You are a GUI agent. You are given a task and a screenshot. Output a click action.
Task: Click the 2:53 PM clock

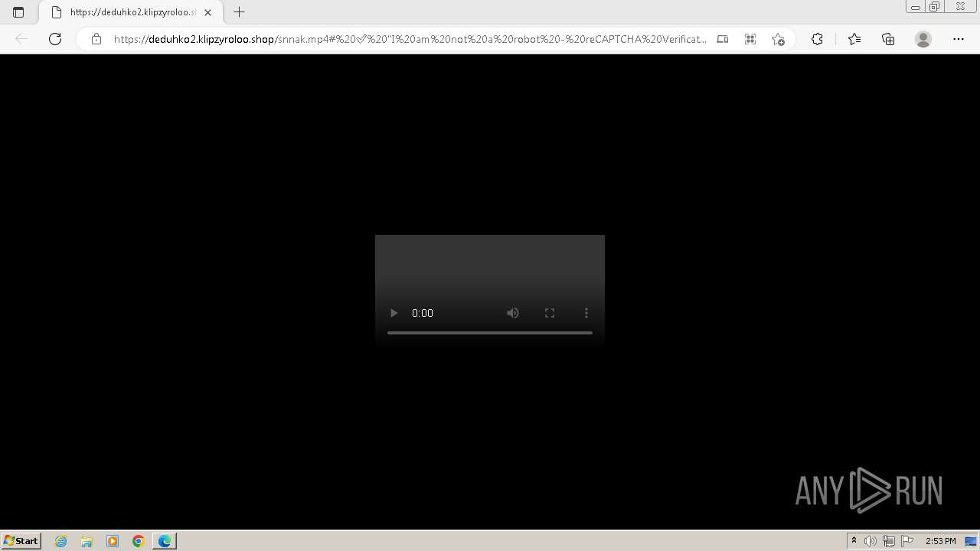coord(940,541)
